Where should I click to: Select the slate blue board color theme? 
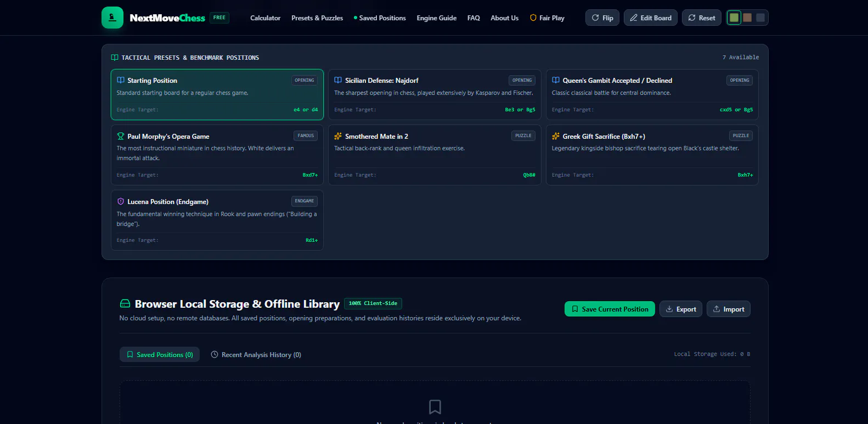(760, 18)
